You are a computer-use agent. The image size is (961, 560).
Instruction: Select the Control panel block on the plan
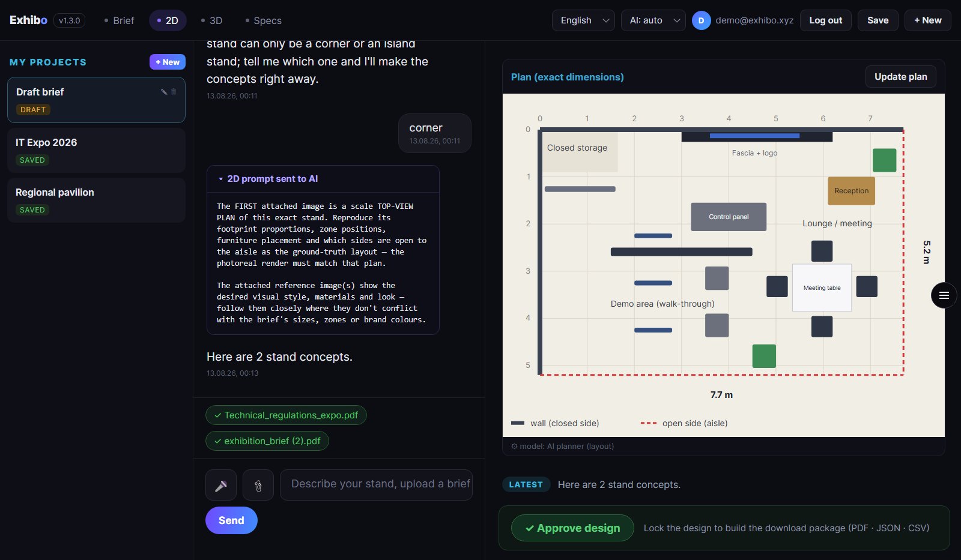[x=729, y=217]
